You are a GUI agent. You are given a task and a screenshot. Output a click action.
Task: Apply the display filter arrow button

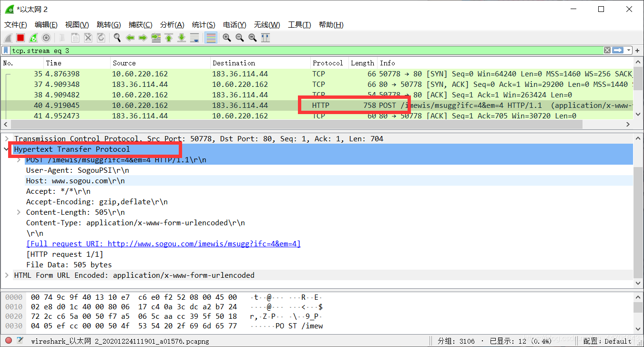click(618, 50)
